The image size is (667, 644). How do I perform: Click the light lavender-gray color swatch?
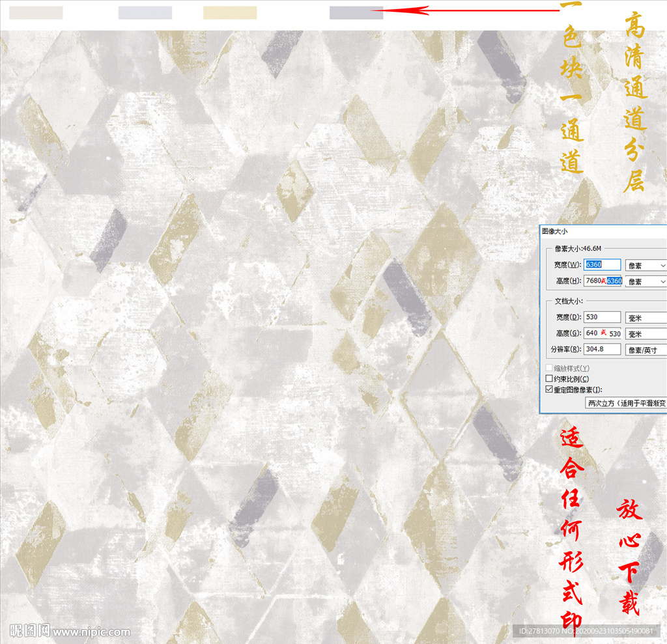[145, 13]
